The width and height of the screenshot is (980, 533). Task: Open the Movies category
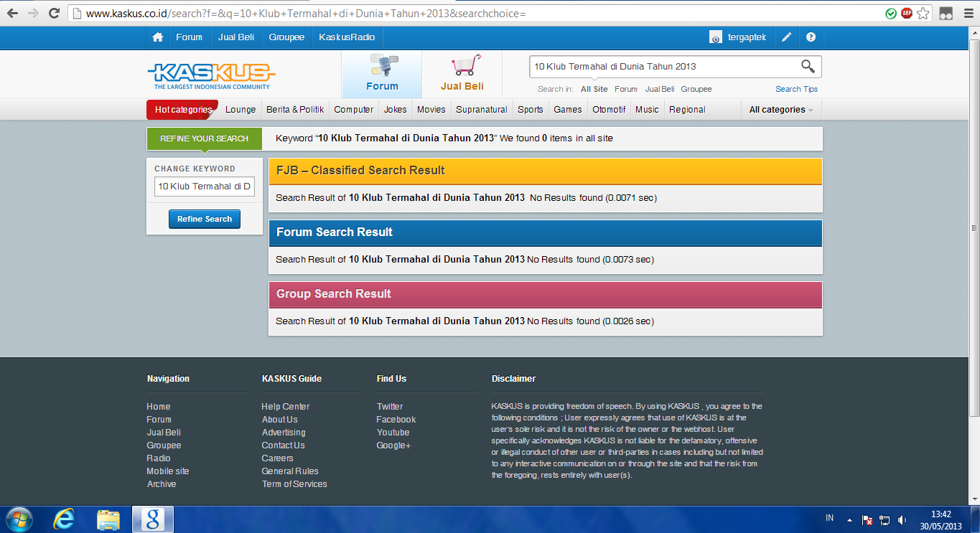[x=431, y=110]
